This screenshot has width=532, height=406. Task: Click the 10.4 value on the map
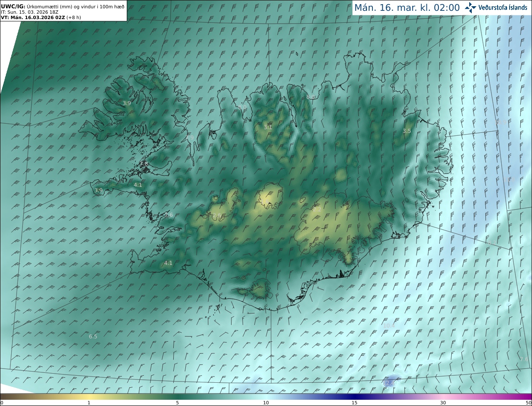pyautogui.click(x=389, y=326)
